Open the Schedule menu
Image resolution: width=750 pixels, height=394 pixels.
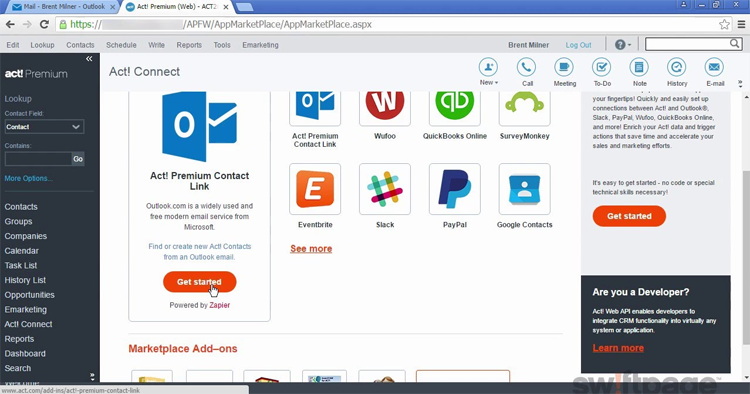tap(121, 45)
